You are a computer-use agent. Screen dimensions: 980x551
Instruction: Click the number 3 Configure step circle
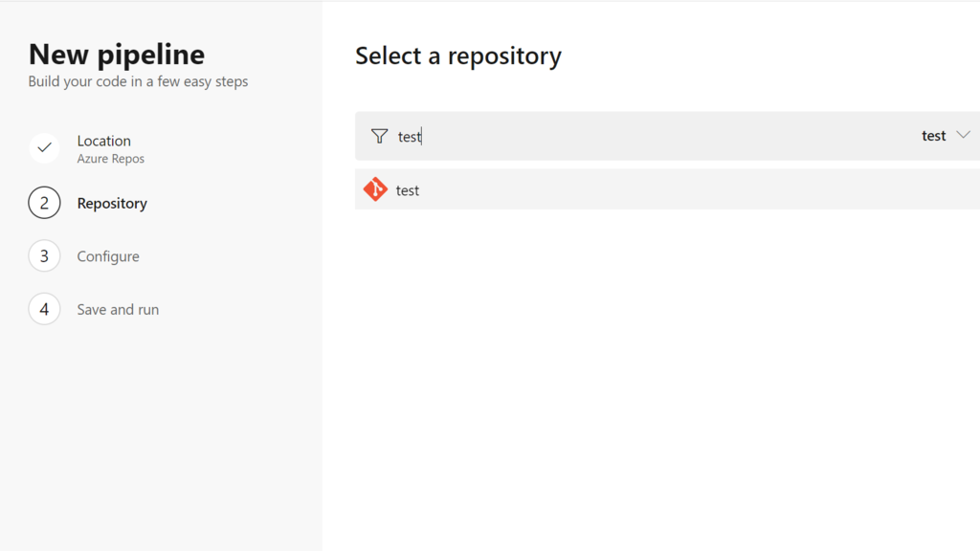point(44,256)
